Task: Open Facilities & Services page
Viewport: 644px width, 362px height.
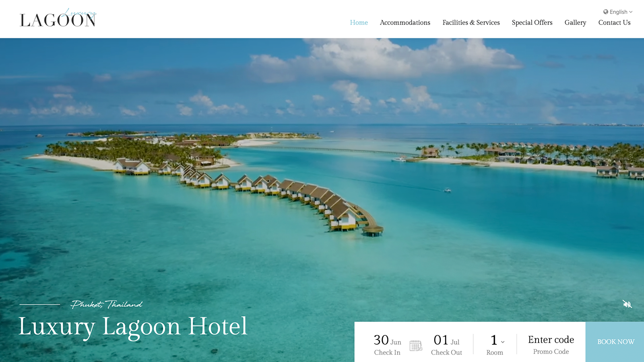Action: 471,23
